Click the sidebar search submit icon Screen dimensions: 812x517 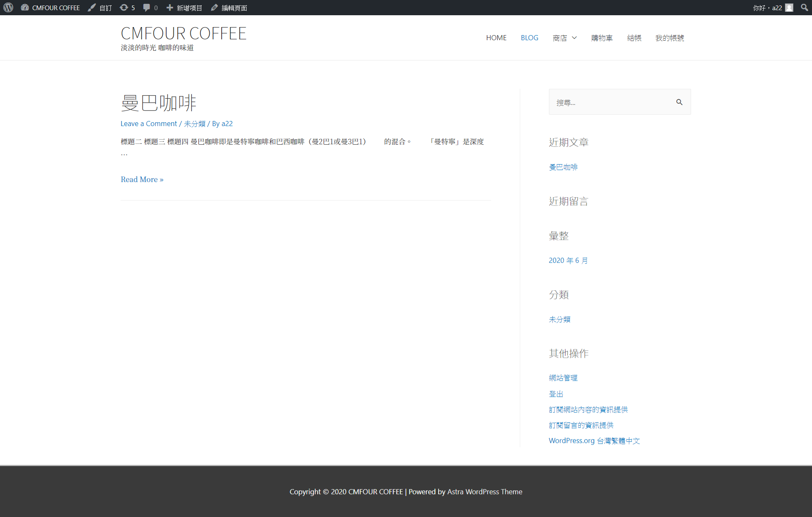tap(679, 102)
